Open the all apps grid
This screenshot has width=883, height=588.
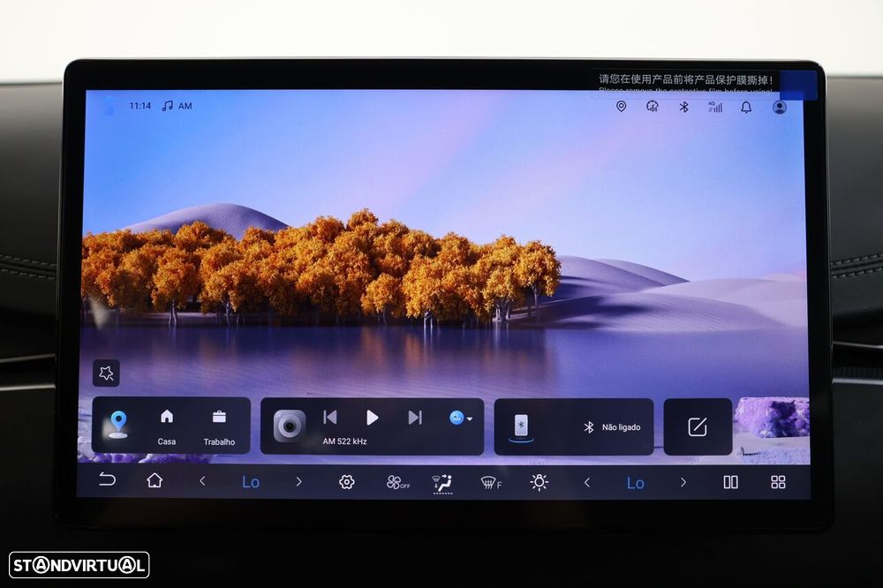(778, 482)
